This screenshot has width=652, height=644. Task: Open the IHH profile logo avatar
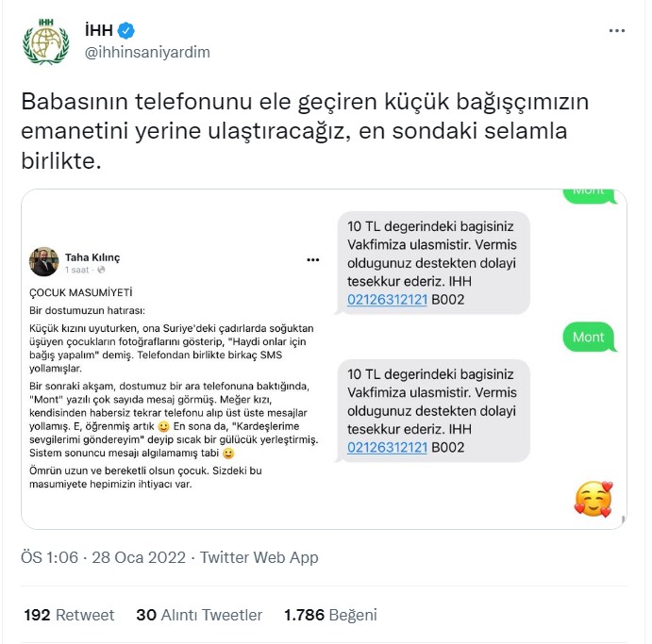point(45,41)
